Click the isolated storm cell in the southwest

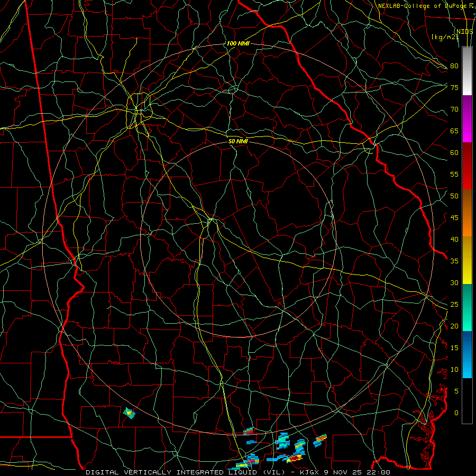tap(130, 413)
